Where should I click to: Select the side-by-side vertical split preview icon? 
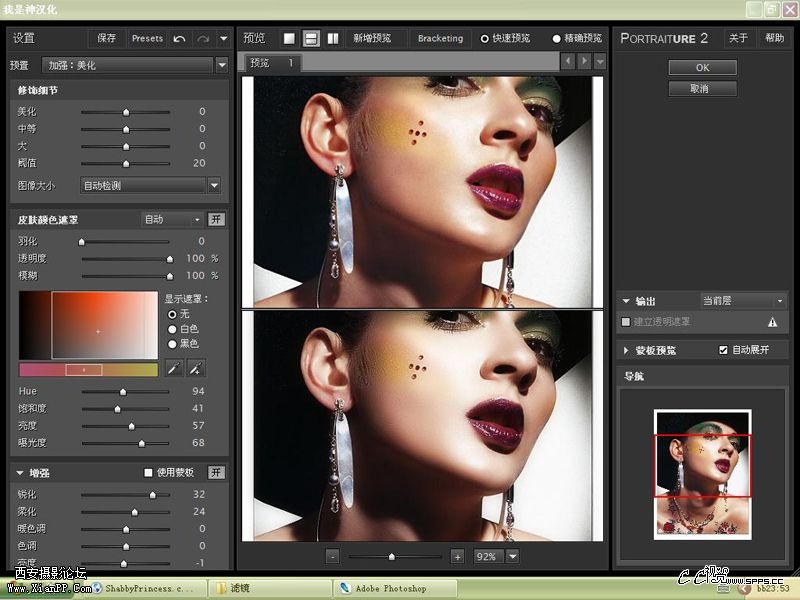(x=333, y=39)
